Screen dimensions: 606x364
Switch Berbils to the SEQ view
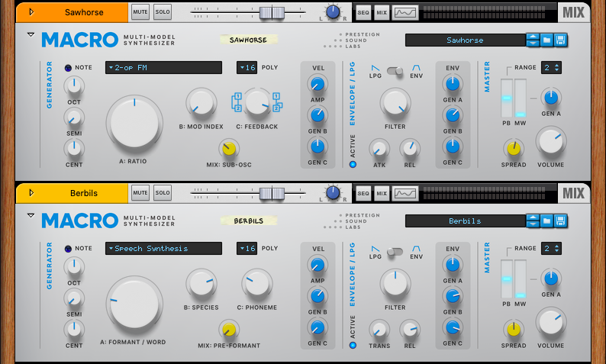[x=363, y=193]
